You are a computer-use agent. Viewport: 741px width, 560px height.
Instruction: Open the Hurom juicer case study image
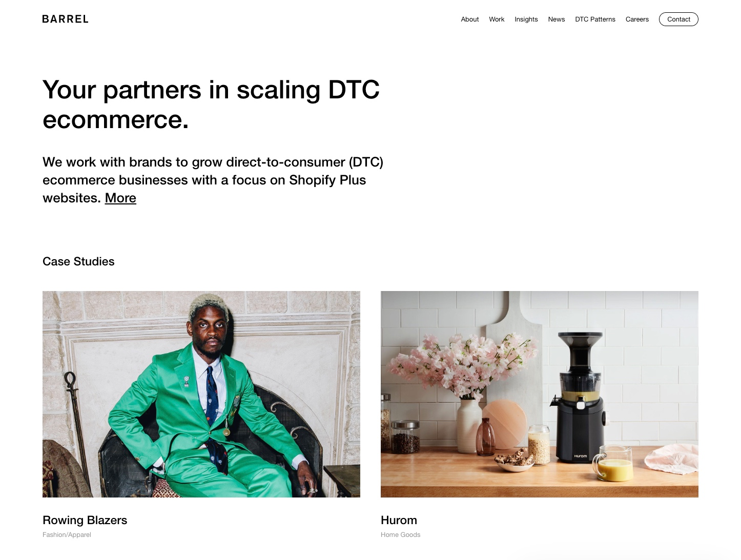(540, 394)
